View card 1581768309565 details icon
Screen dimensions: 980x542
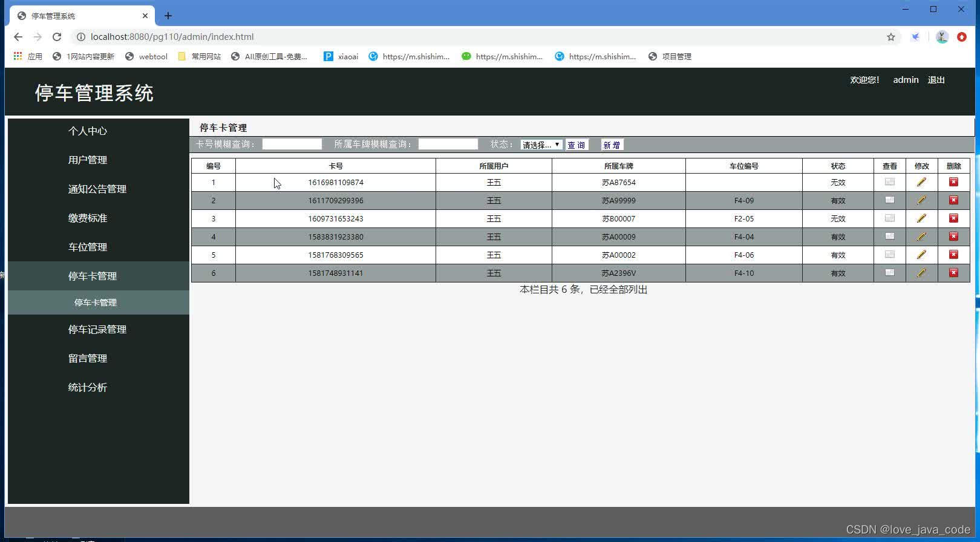(x=889, y=254)
